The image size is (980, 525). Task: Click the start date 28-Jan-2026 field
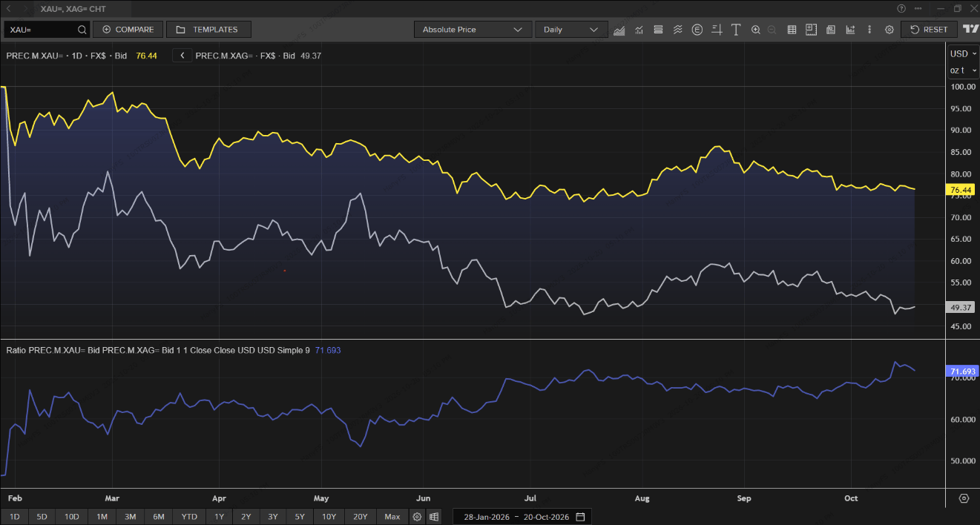pos(487,517)
